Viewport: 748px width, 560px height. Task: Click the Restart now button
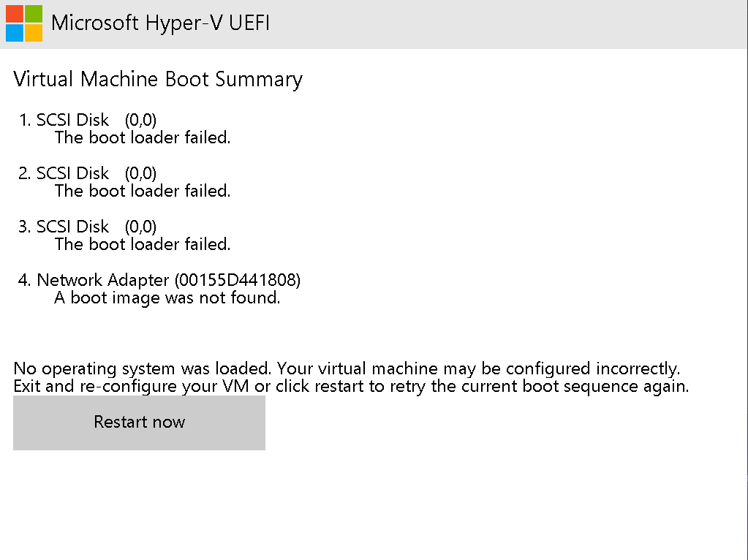pos(139,423)
